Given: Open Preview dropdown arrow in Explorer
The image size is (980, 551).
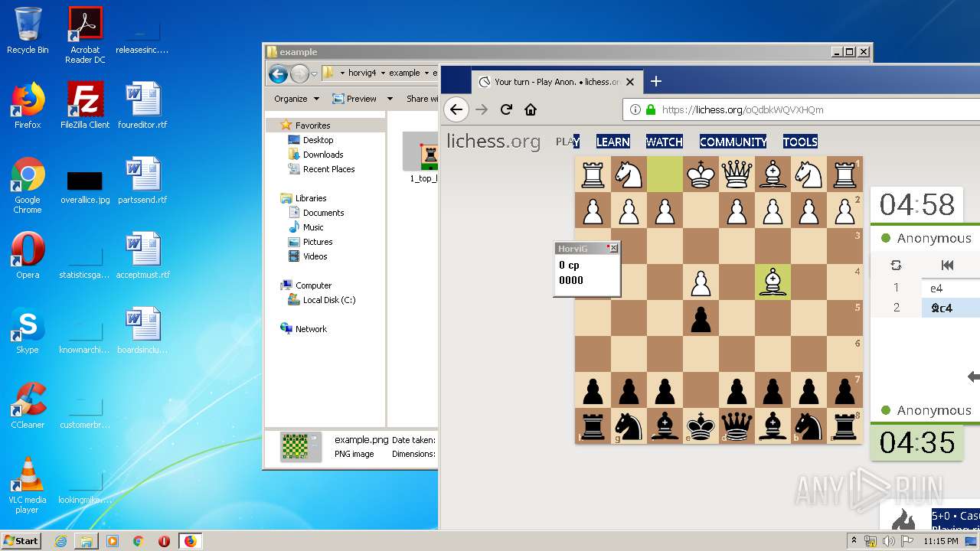Looking at the screenshot, I should click(x=390, y=99).
